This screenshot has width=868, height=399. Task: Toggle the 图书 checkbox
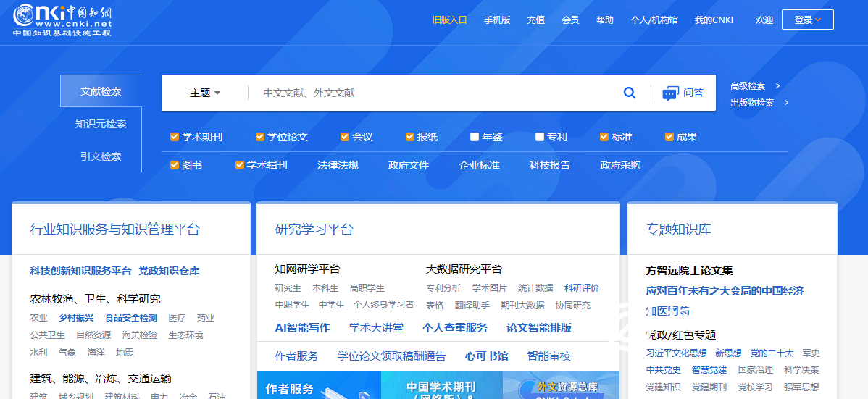tap(175, 165)
